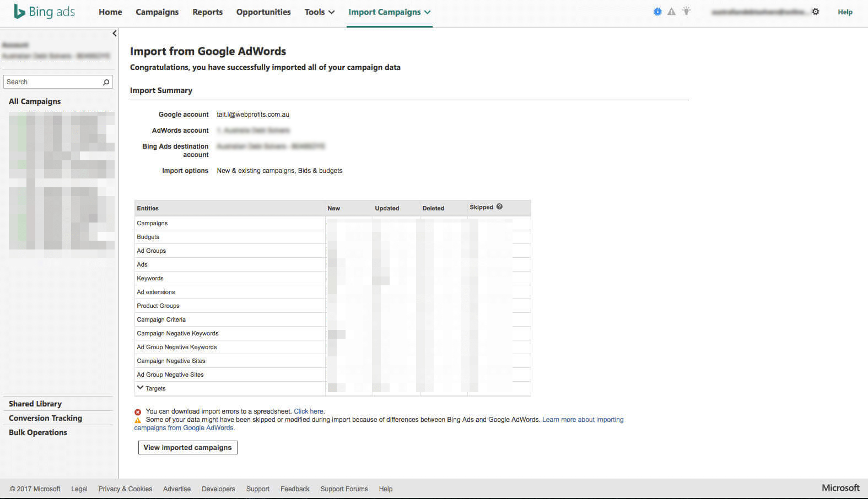Open the blue notifications badge icon
This screenshot has width=868, height=499.
click(x=657, y=12)
